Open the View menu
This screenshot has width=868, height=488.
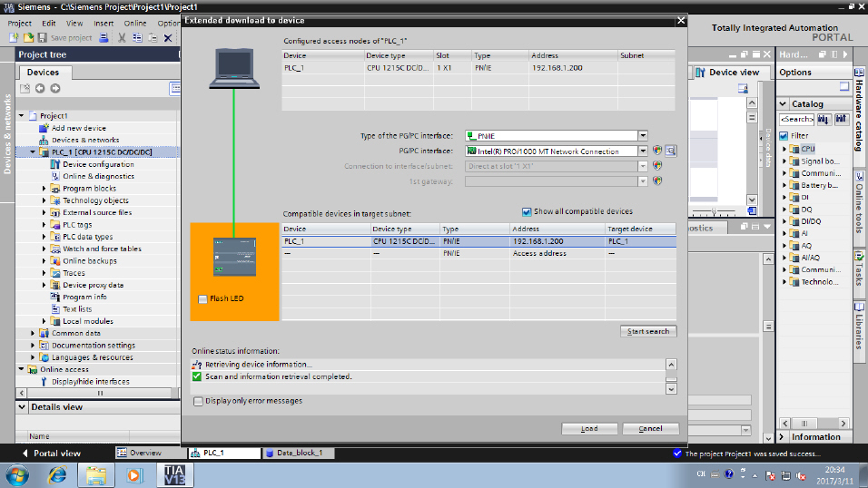pyautogui.click(x=74, y=24)
